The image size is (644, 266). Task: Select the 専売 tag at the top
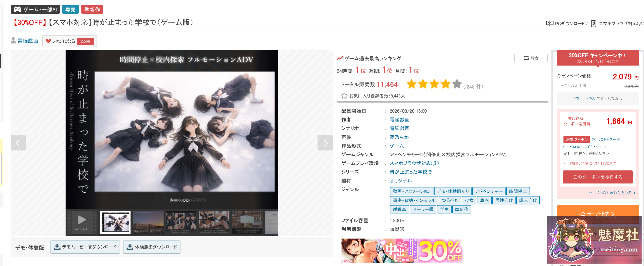pos(70,10)
